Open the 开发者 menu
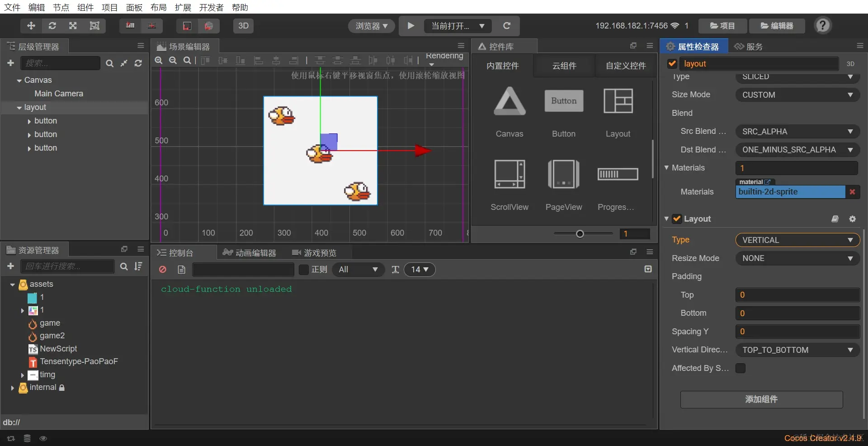The height and width of the screenshot is (446, 868). (x=211, y=7)
